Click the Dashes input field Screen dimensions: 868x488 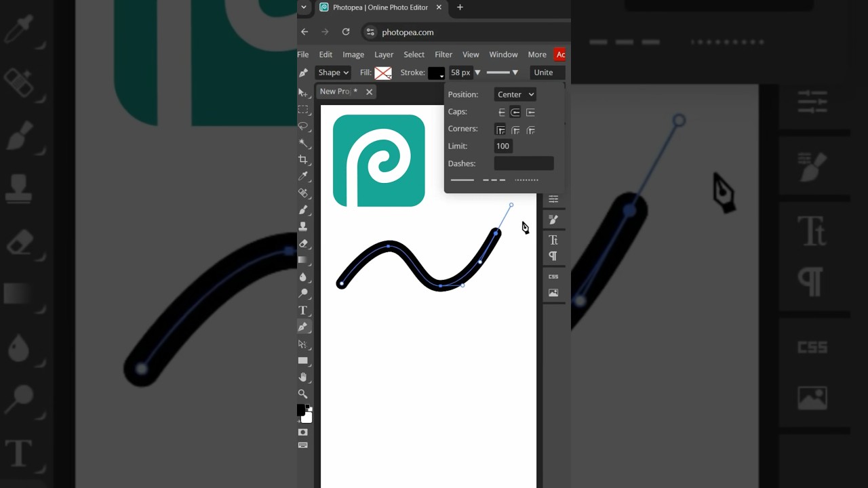point(524,163)
